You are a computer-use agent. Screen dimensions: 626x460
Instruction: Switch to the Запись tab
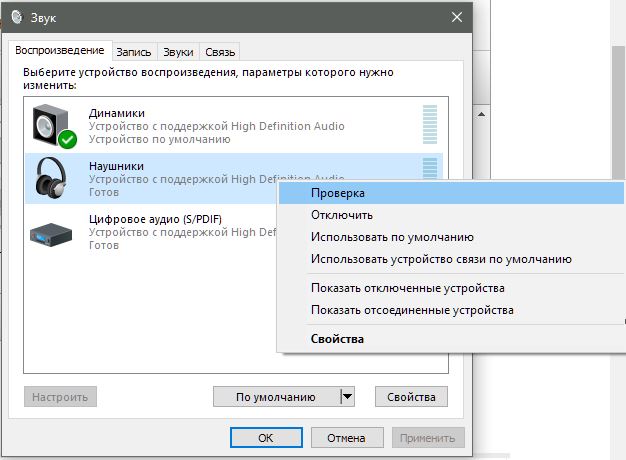(x=134, y=52)
